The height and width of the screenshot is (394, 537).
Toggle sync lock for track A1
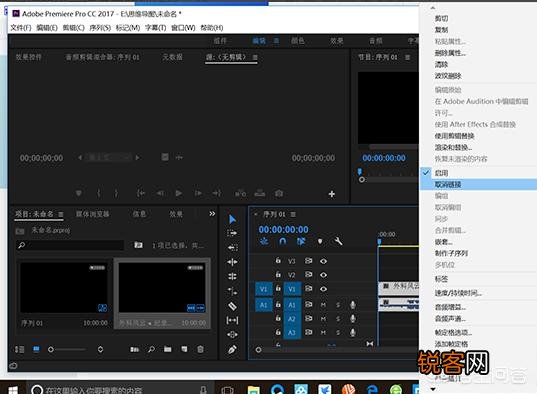(309, 304)
